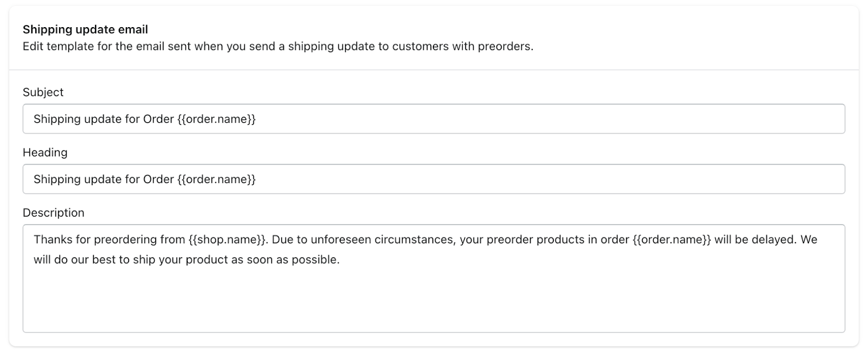Click the template description helper text

point(278,46)
